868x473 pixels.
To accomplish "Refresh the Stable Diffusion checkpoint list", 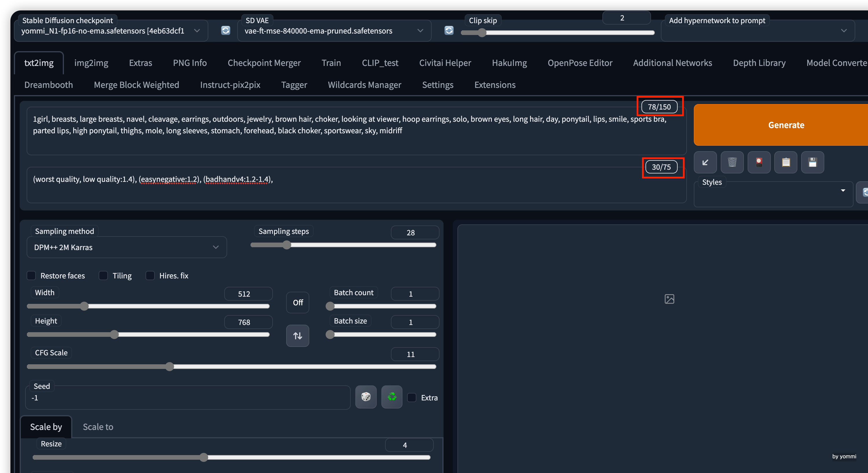I will [225, 31].
